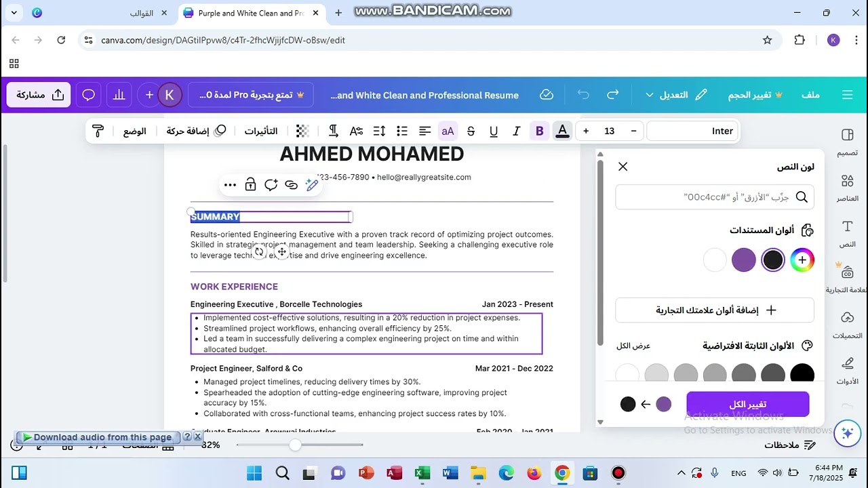The height and width of the screenshot is (488, 868).
Task: Toggle underline formatting
Action: pos(494,131)
